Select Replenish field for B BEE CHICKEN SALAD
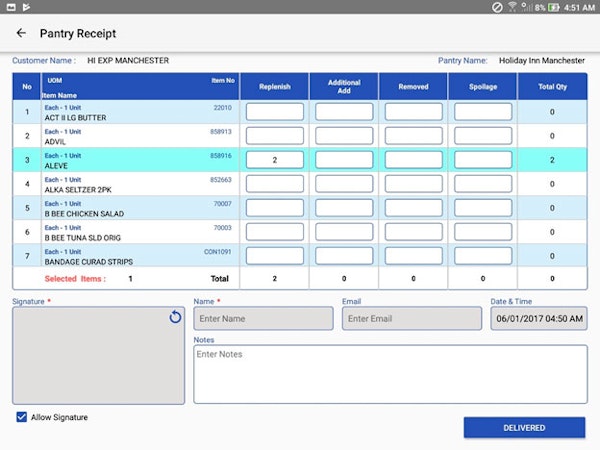Viewport: 600px width, 450px height. click(x=275, y=208)
